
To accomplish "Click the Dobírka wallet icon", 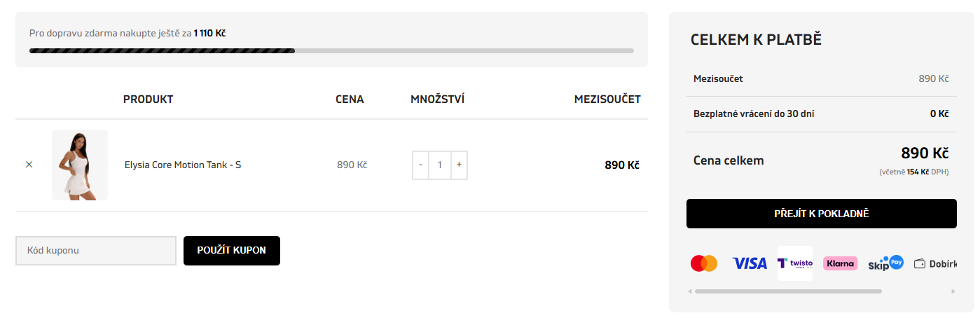I will [920, 264].
